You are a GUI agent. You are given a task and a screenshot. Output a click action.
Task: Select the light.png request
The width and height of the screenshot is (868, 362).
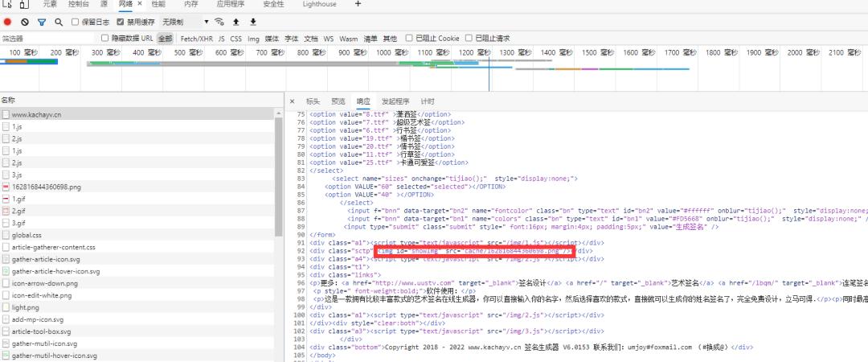coord(137,307)
